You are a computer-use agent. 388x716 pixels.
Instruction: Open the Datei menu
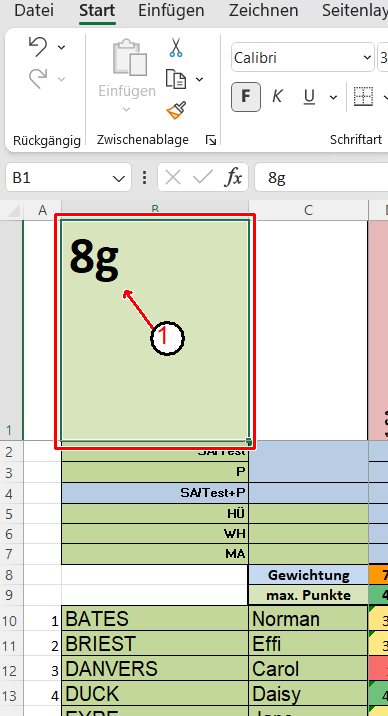pyautogui.click(x=34, y=10)
